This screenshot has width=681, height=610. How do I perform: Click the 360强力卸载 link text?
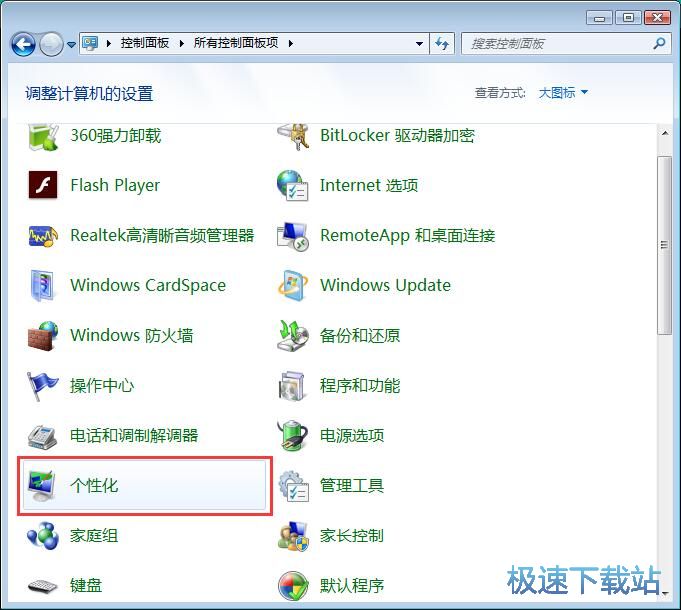tap(116, 136)
